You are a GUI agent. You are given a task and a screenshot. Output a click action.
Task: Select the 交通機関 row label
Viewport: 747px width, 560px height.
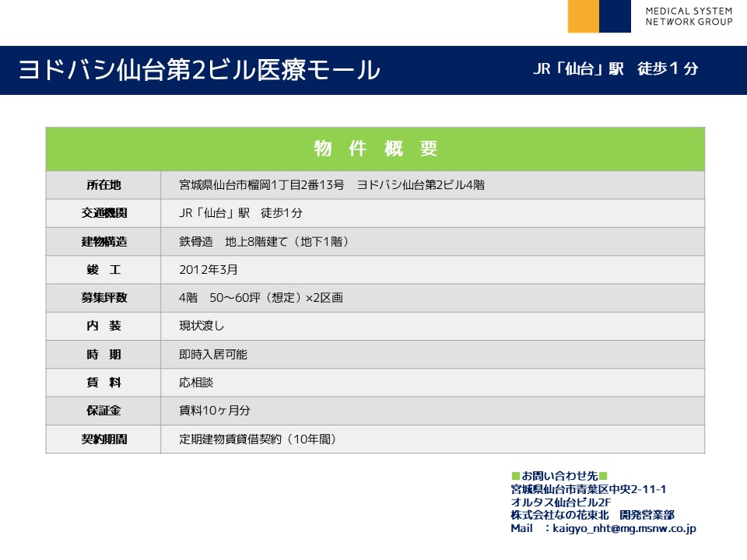point(103,213)
